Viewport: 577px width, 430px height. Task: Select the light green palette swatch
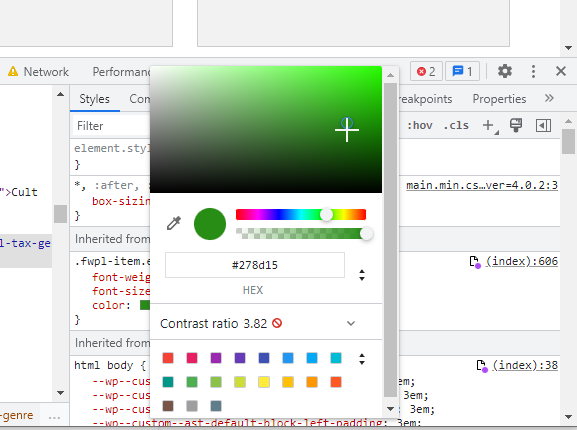[x=216, y=382]
